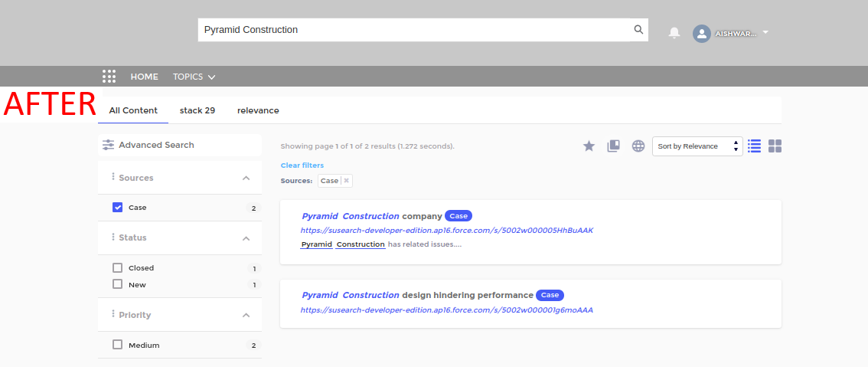
Task: Select the relevance tab
Action: click(x=258, y=110)
